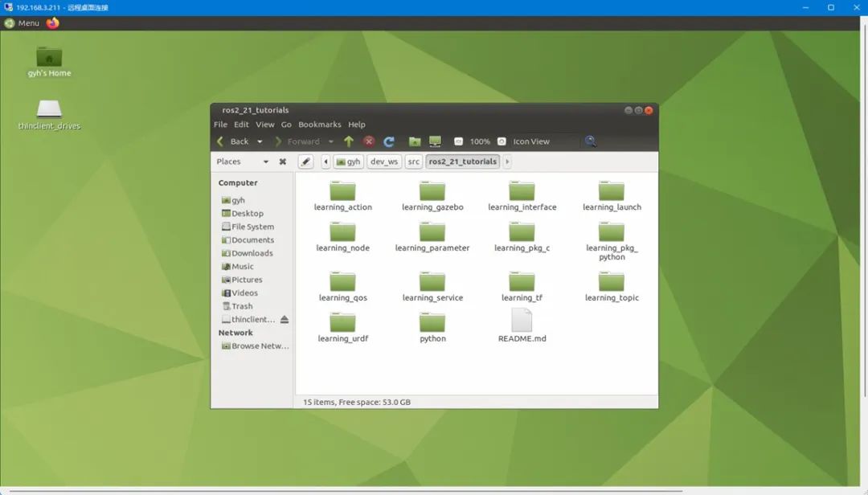This screenshot has height=495, width=868.
Task: Open Downloads in the Places sidebar
Action: (252, 253)
